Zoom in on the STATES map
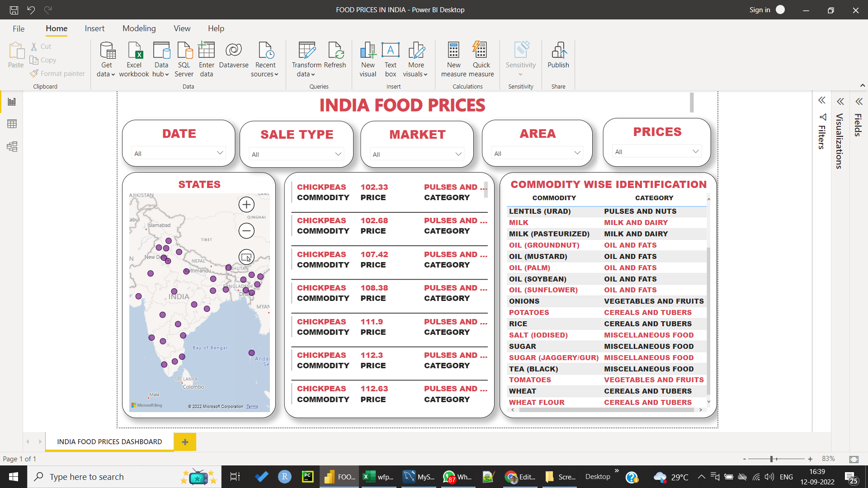This screenshot has width=868, height=488. pyautogui.click(x=246, y=204)
